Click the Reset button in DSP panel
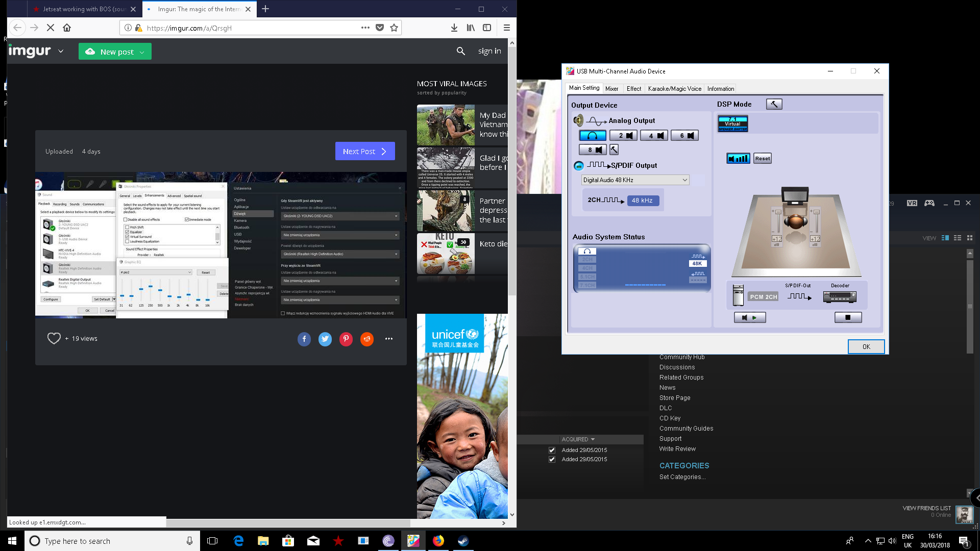980x551 pixels. pyautogui.click(x=762, y=159)
